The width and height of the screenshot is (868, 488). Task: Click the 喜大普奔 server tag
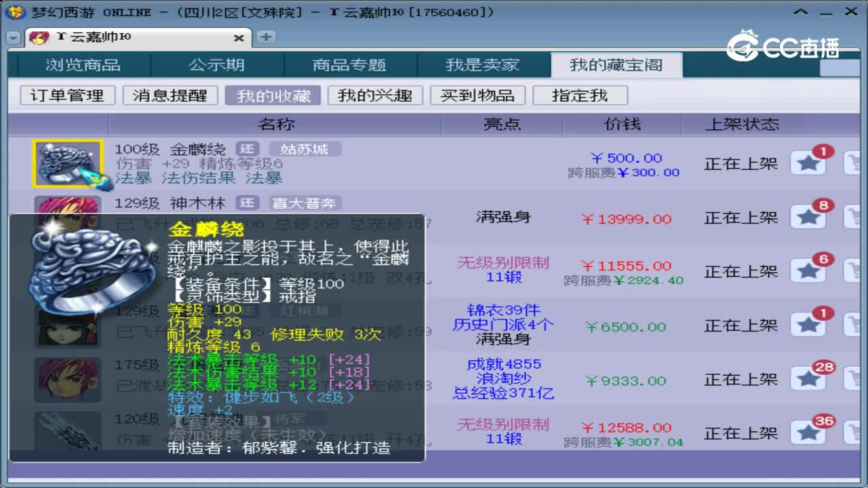[x=304, y=203]
